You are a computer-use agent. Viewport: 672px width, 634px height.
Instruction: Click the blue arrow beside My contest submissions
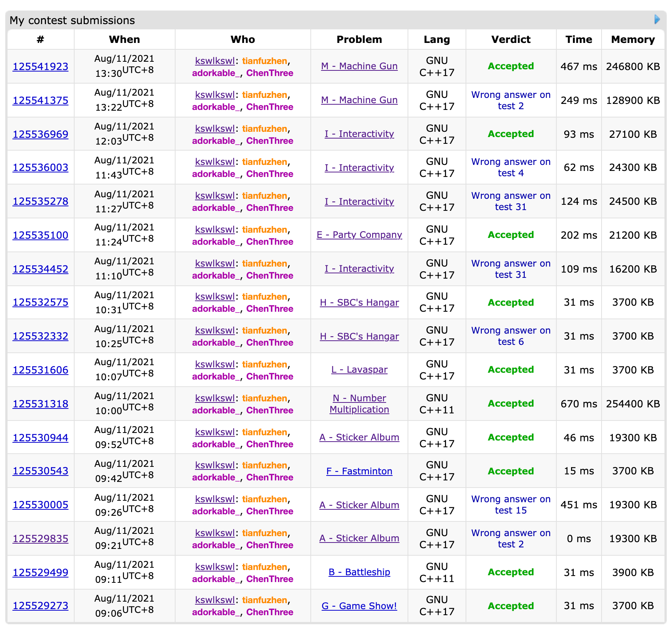657,19
